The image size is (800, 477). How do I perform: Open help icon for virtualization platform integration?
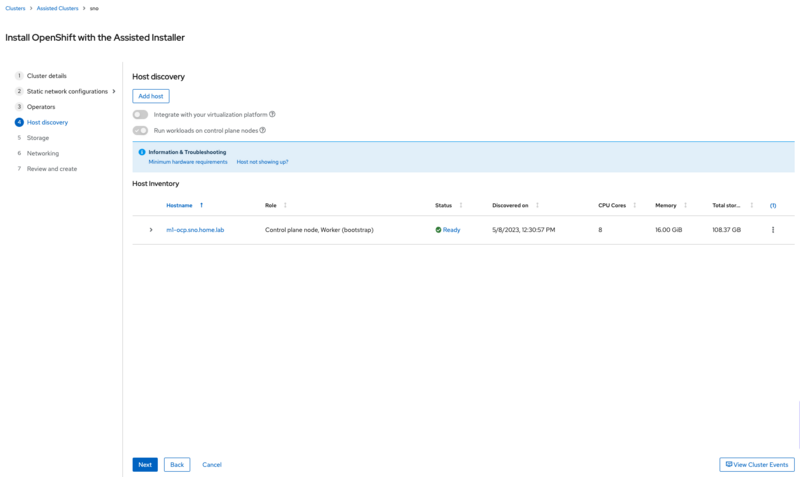coord(272,114)
